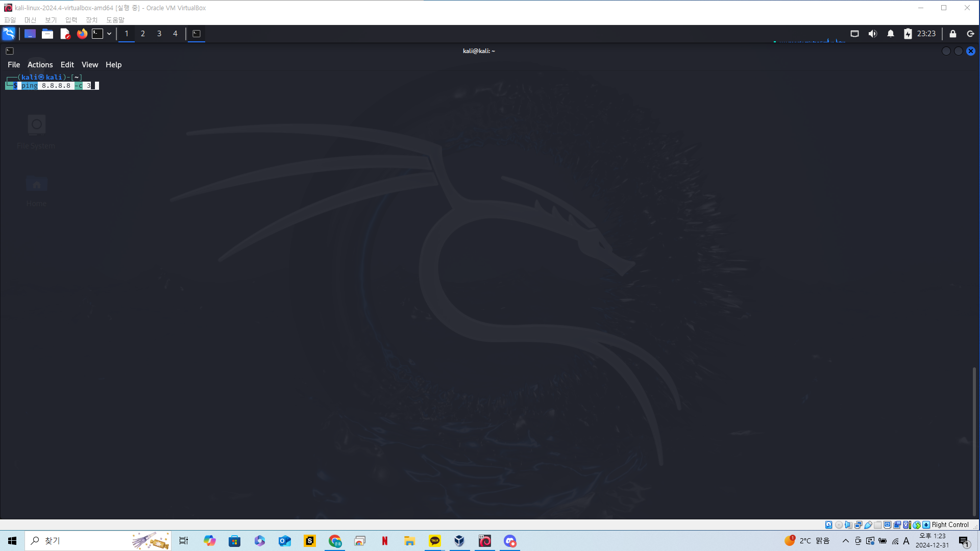Viewport: 980px width, 551px height.
Task: Click the notification bell icon
Action: pos(890,34)
